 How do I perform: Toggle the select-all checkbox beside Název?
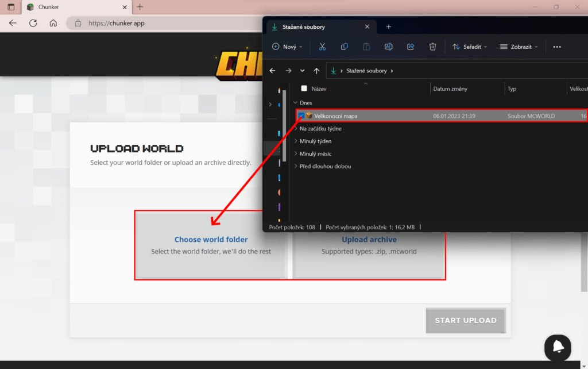(304, 89)
